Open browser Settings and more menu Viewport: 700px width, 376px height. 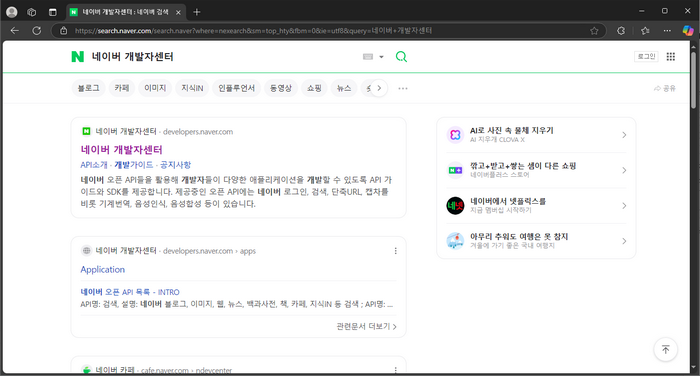coord(667,31)
